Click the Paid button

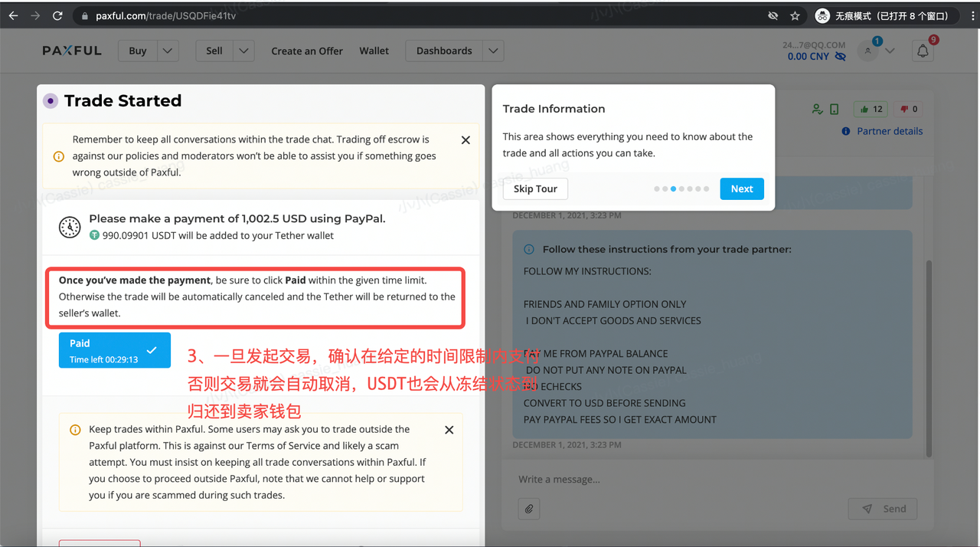(x=115, y=350)
